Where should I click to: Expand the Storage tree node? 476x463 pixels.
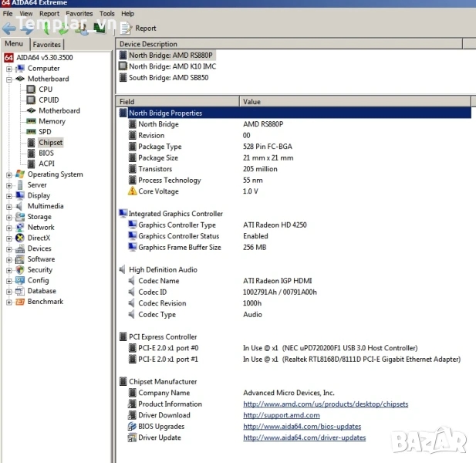click(x=9, y=217)
